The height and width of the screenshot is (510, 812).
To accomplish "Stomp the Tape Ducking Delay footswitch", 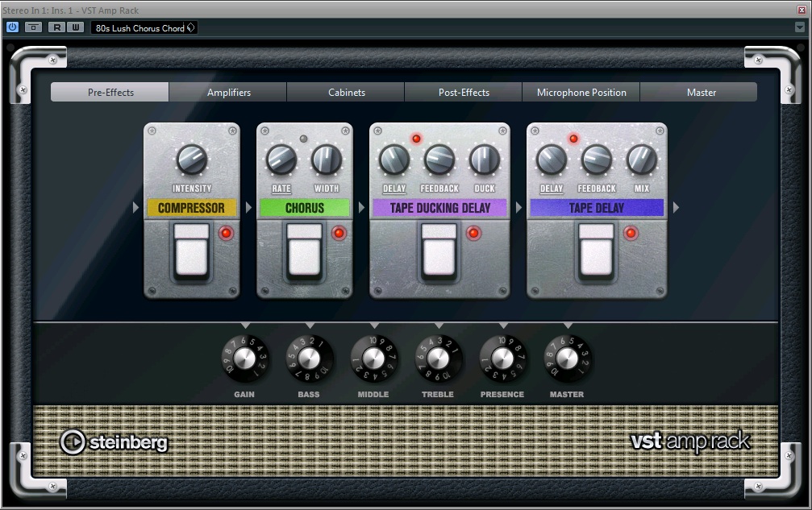I will point(439,252).
